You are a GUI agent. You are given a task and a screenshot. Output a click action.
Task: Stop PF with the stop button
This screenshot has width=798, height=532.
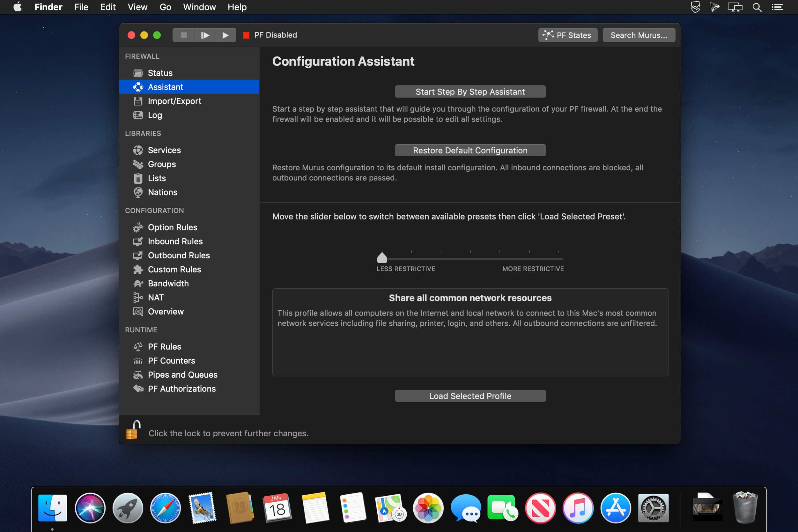(x=184, y=35)
